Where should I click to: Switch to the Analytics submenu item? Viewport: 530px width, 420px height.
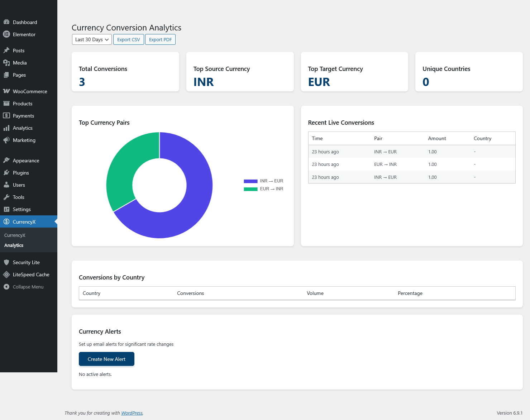tap(14, 245)
